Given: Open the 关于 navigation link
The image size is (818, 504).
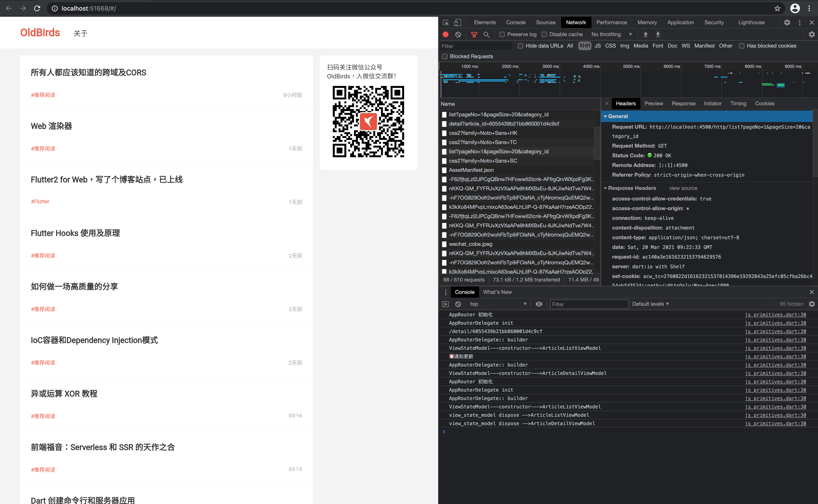Looking at the screenshot, I should (80, 33).
